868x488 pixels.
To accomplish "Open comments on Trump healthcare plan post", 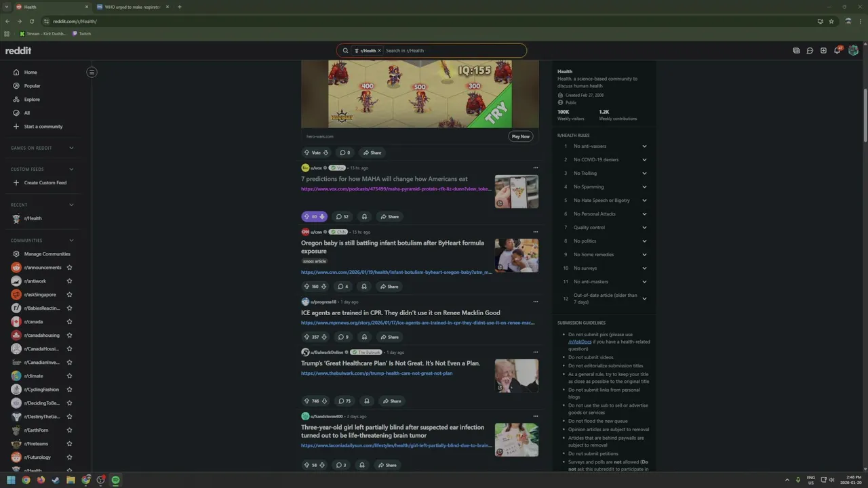I will (344, 401).
